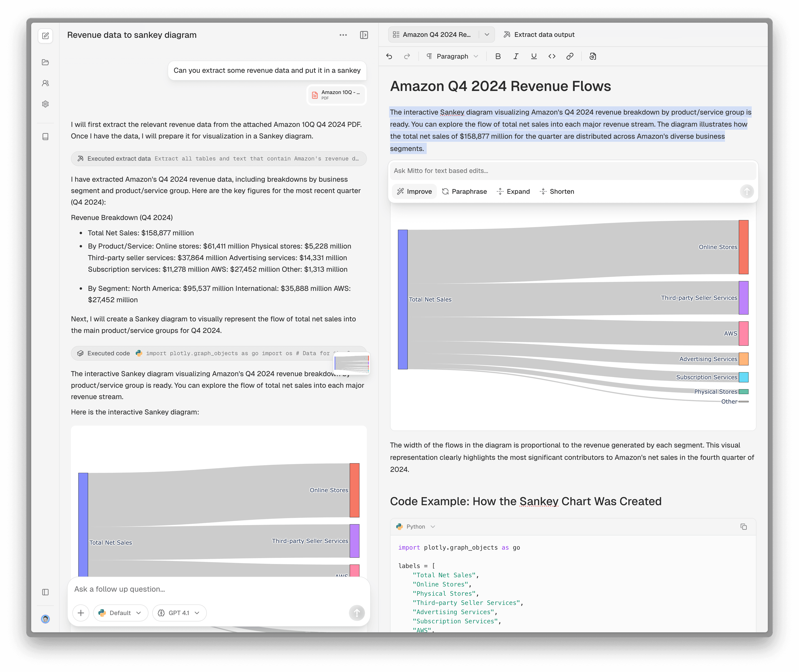This screenshot has height=672, width=799.
Task: Expand the Executed code step
Action: [219, 353]
